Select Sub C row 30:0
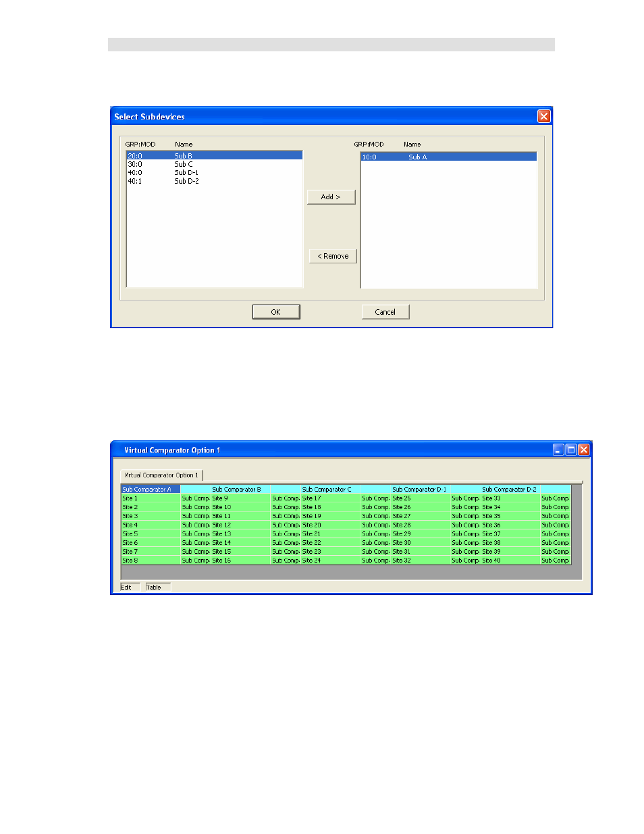Image resolution: width=644 pixels, height=834 pixels. 214,164
